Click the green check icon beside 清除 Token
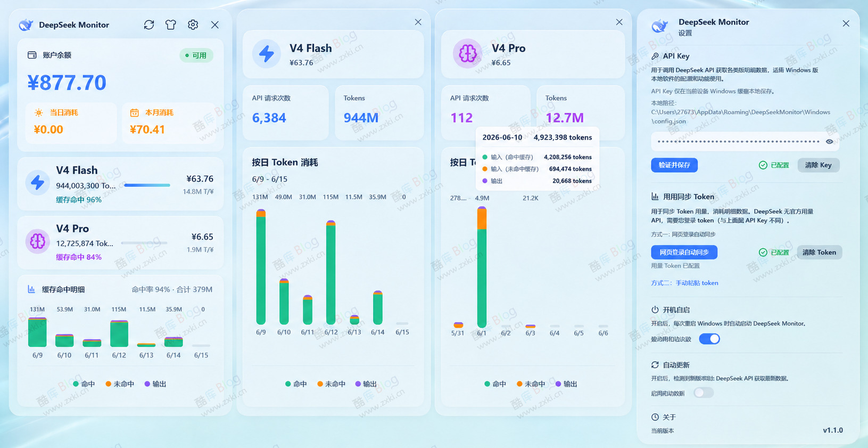This screenshot has width=868, height=448. pyautogui.click(x=763, y=252)
